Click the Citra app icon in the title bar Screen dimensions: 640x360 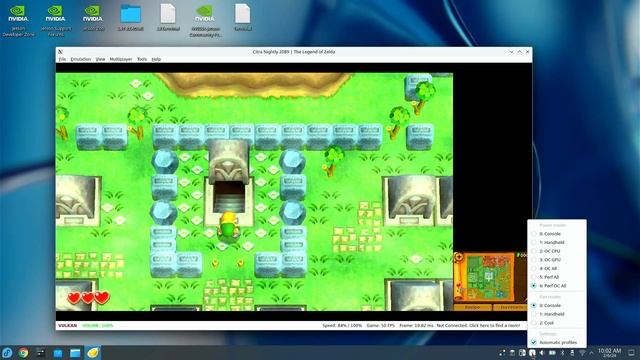point(60,52)
